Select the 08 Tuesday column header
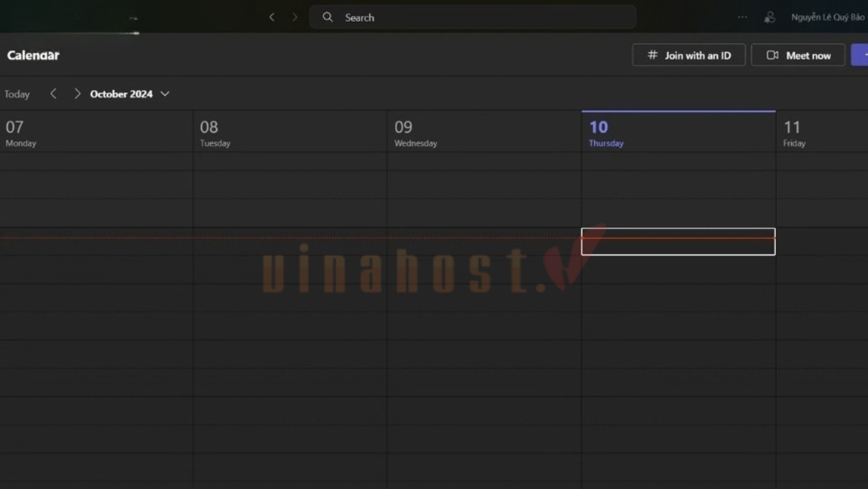The image size is (868, 489). (x=290, y=132)
